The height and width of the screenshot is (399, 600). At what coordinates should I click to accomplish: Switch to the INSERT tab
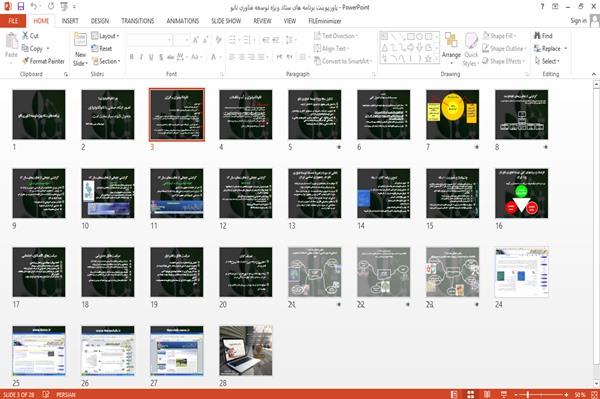[x=70, y=21]
